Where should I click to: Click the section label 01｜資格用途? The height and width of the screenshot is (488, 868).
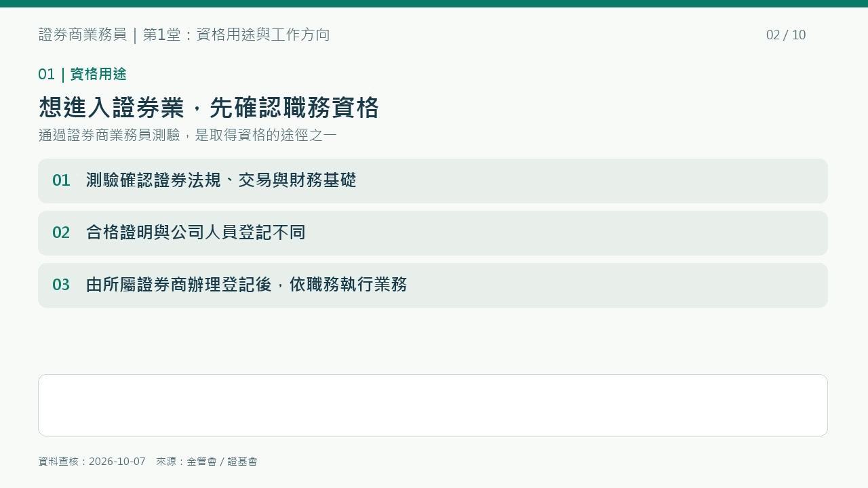click(82, 74)
